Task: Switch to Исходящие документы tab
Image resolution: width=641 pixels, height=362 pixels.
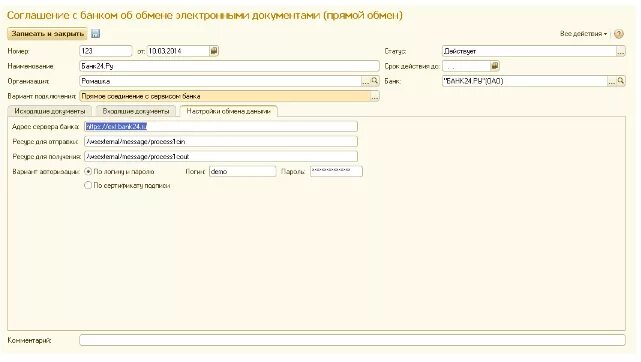Action: coord(50,111)
